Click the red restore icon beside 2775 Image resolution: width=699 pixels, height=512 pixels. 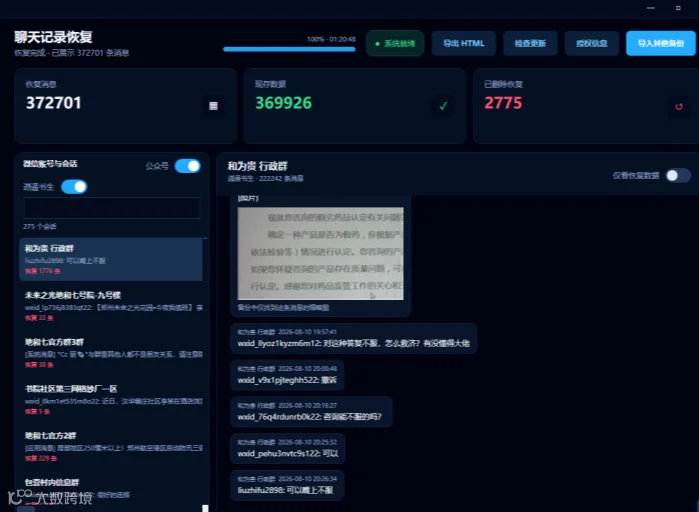pyautogui.click(x=678, y=106)
